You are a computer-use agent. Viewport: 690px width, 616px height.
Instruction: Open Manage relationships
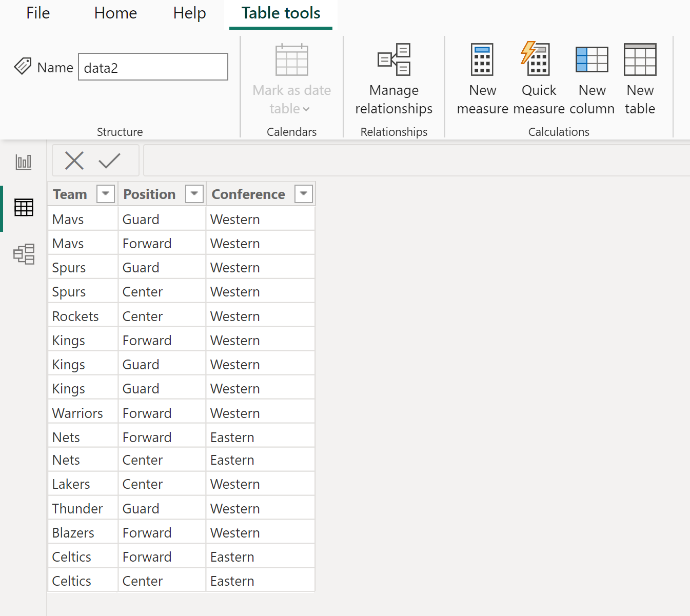(394, 79)
